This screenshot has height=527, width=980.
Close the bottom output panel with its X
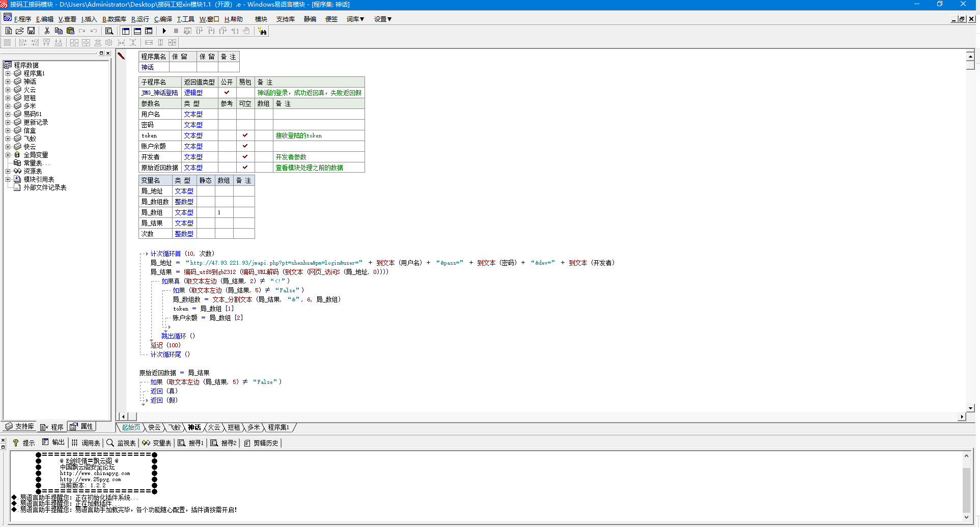pos(3,440)
